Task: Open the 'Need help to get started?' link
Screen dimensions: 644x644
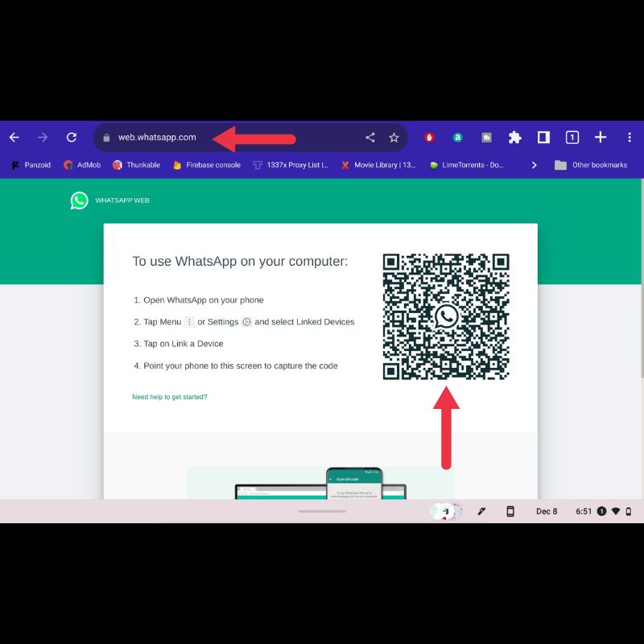Action: 170,397
